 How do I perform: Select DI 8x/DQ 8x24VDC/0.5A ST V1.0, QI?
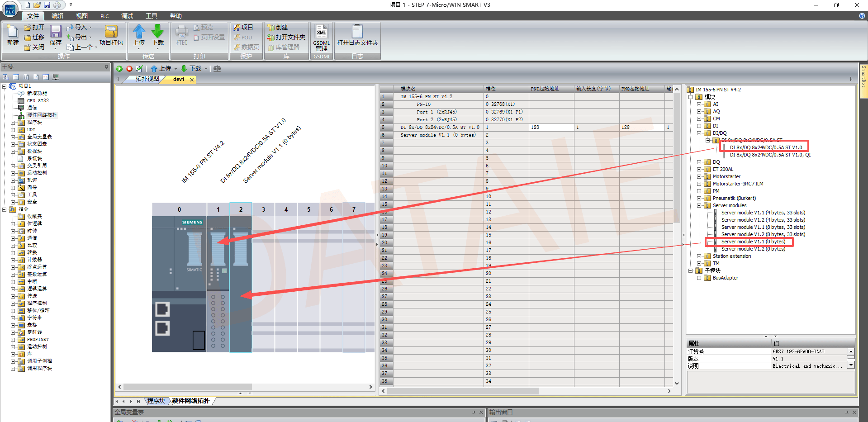(x=770, y=155)
